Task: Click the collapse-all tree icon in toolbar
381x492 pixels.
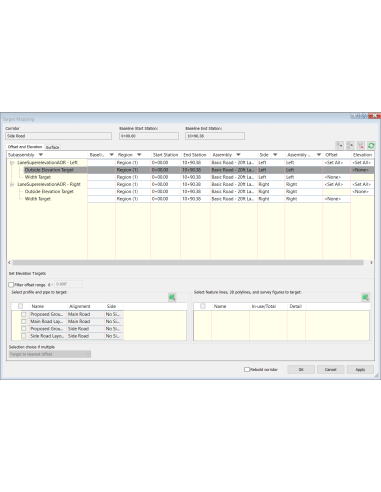Action: [350, 146]
